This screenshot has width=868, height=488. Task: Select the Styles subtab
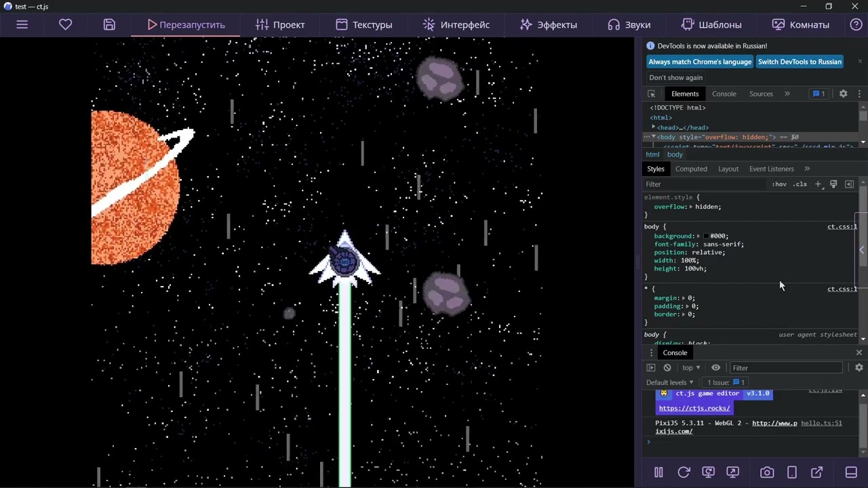click(655, 169)
